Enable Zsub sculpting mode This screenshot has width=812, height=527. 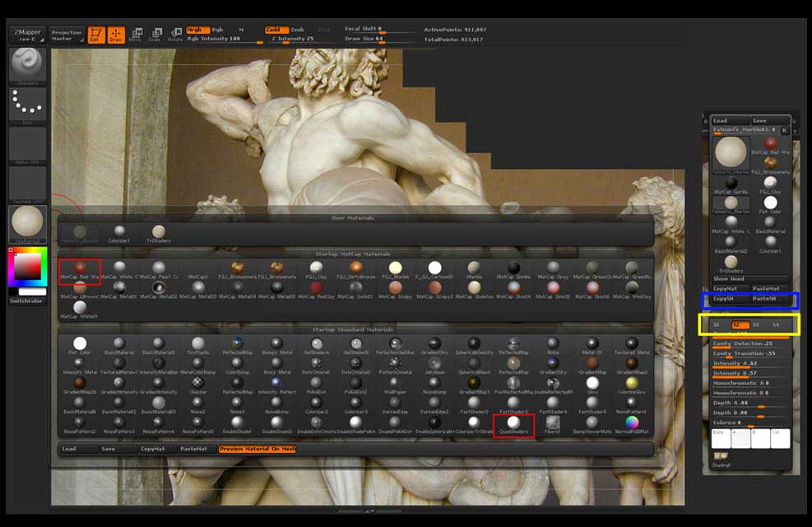click(x=297, y=30)
